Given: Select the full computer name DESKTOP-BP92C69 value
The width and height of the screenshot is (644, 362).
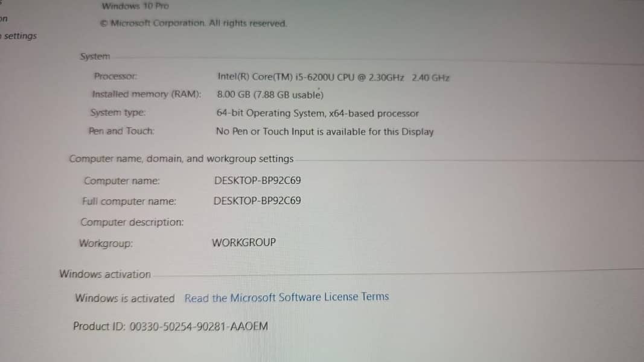Looking at the screenshot, I should (257, 201).
